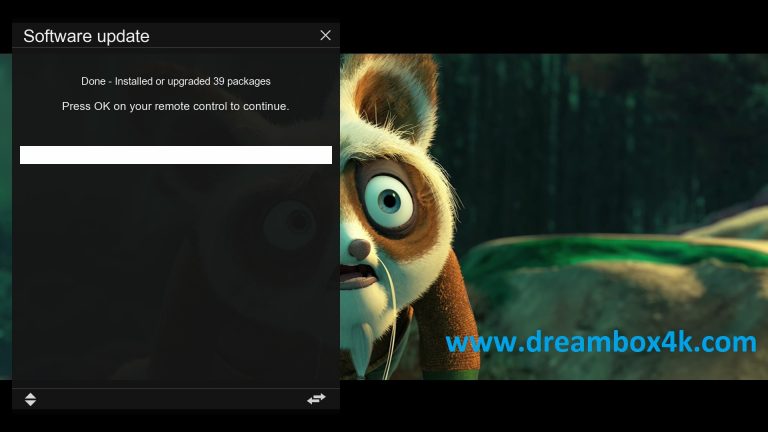This screenshot has height=432, width=768.
Task: Click the up/down navigation arrows icon
Action: coord(30,399)
